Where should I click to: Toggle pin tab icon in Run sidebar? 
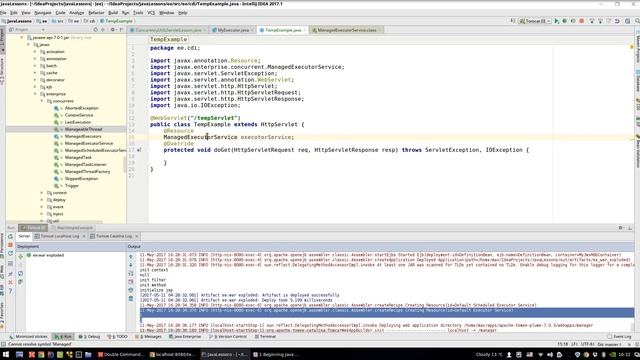11,274
